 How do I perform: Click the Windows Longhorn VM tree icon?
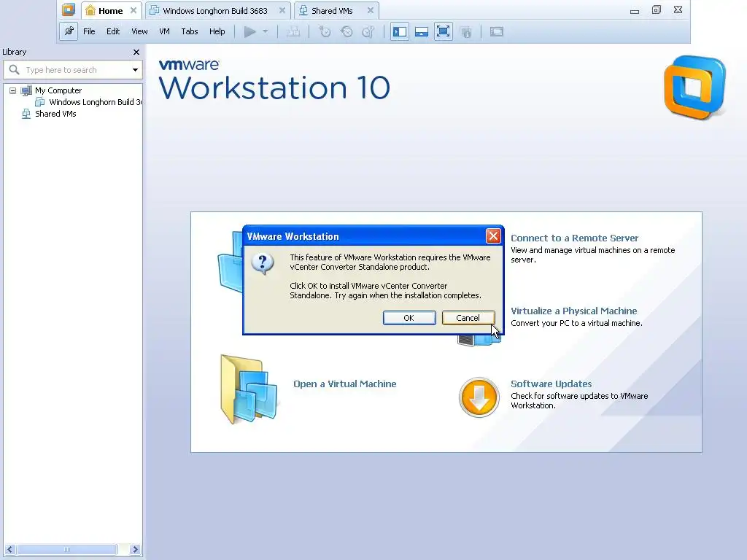pos(40,102)
